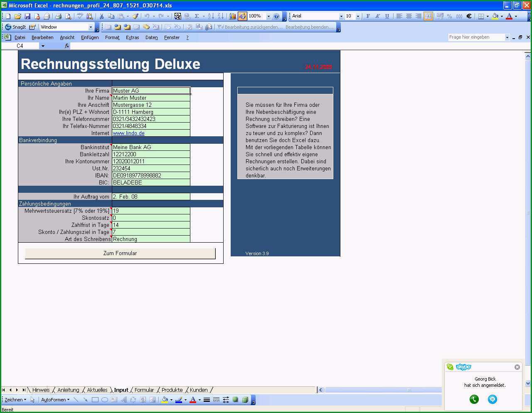Select the rectangle shape tool
The image size is (532, 413).
pyautogui.click(x=95, y=400)
